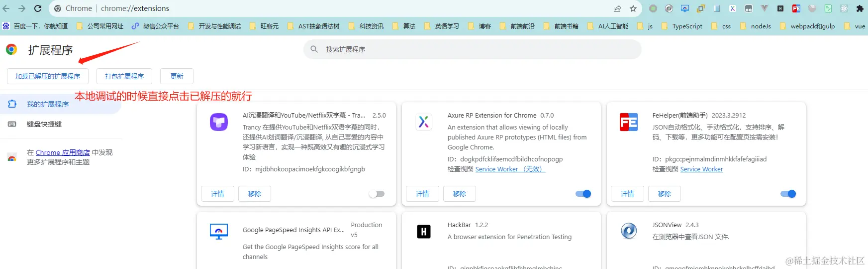Reload the extensions page
868x269 pixels.
coord(38,8)
